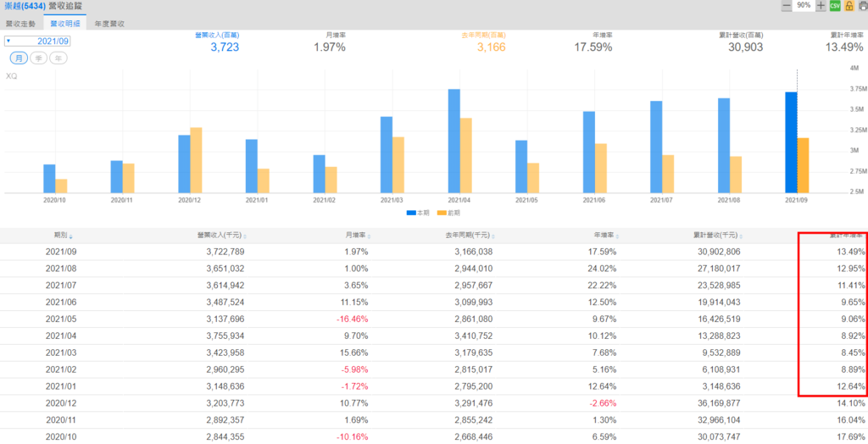
Task: Select the 月 (monthly) period toggle
Action: click(19, 58)
